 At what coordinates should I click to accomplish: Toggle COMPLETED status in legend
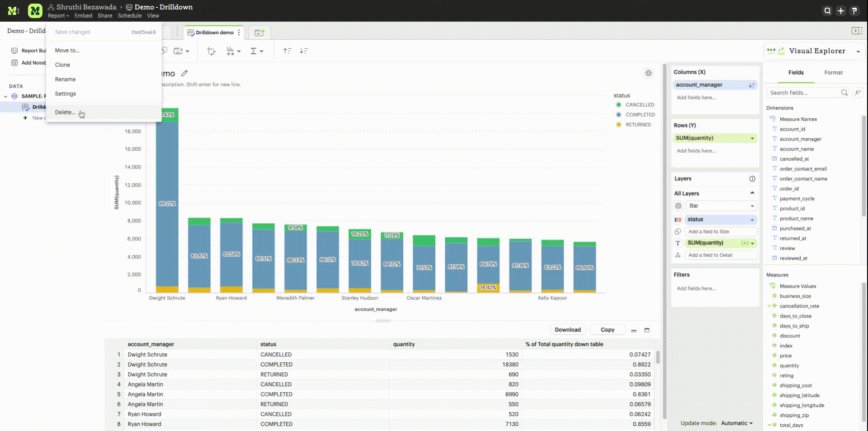635,115
